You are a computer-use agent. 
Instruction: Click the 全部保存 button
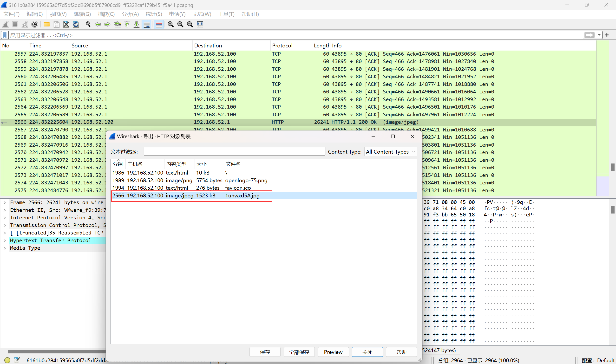pos(299,352)
